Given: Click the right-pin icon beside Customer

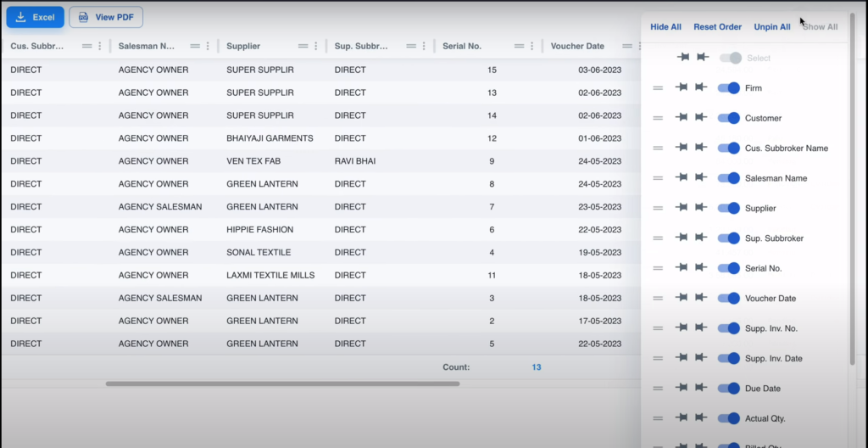Looking at the screenshot, I should tap(702, 118).
